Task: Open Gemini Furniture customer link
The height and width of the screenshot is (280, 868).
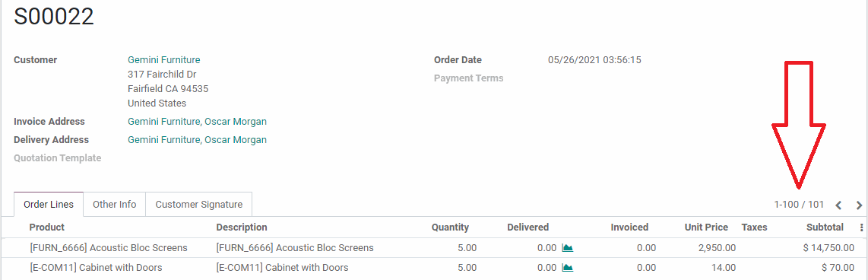Action: (x=164, y=60)
